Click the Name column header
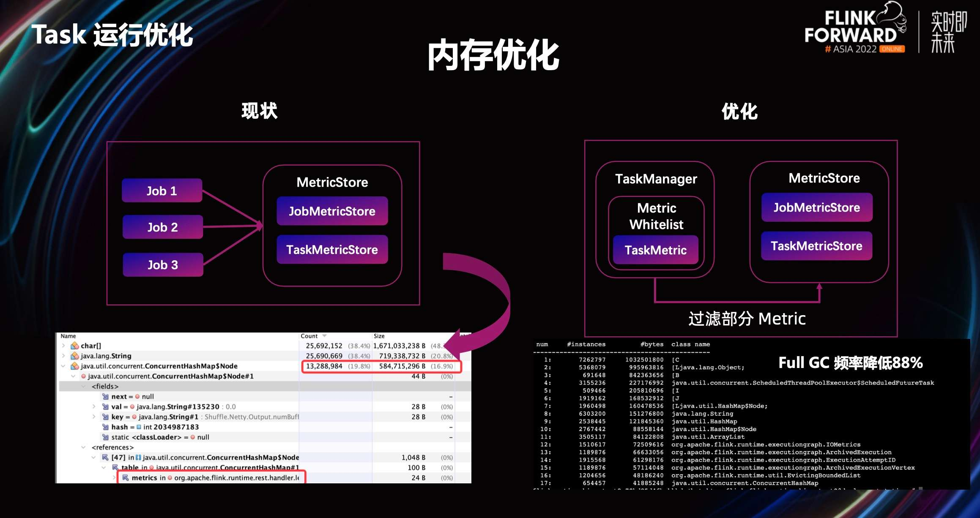 [68, 336]
